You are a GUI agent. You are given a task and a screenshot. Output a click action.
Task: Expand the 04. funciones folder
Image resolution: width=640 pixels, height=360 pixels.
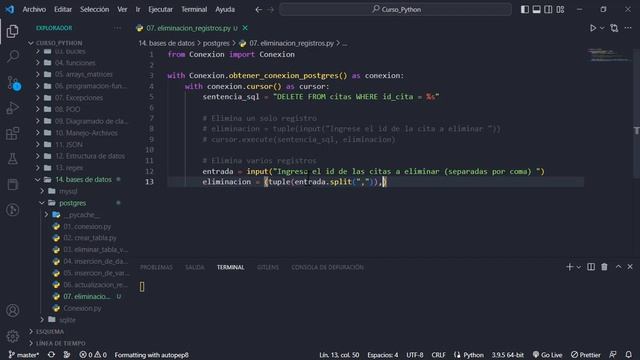click(x=75, y=63)
